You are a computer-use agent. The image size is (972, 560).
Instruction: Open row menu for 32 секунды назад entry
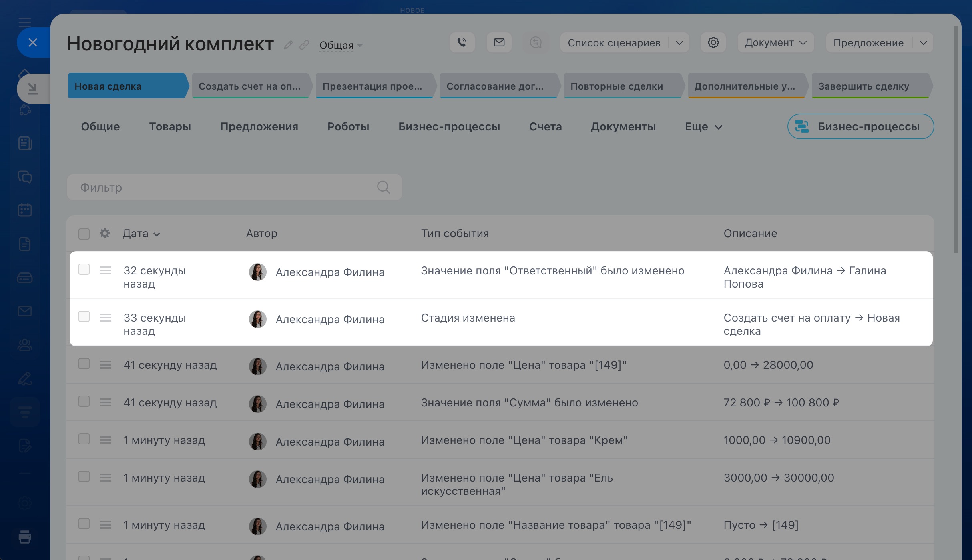coord(106,270)
